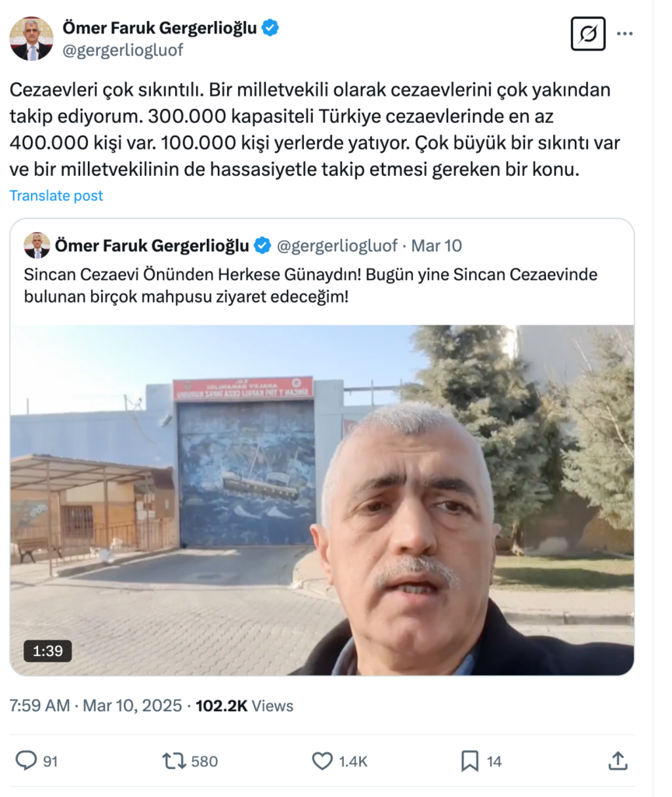Click the 102.2K Views count
The image size is (672, 797).
click(244, 705)
